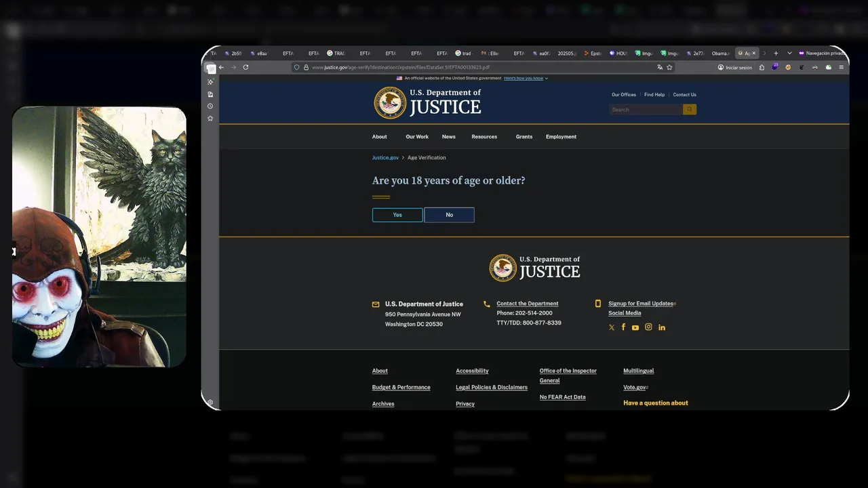Open the About navigation menu
This screenshot has height=488, width=868.
(x=380, y=137)
